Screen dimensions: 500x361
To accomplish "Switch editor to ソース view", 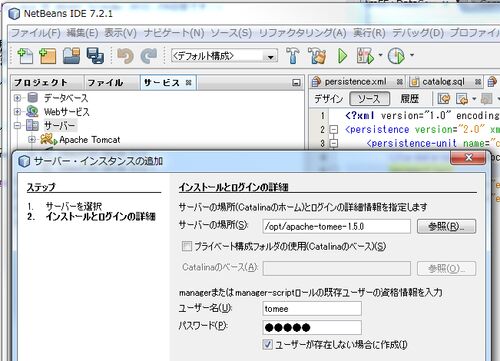I will coord(369,99).
